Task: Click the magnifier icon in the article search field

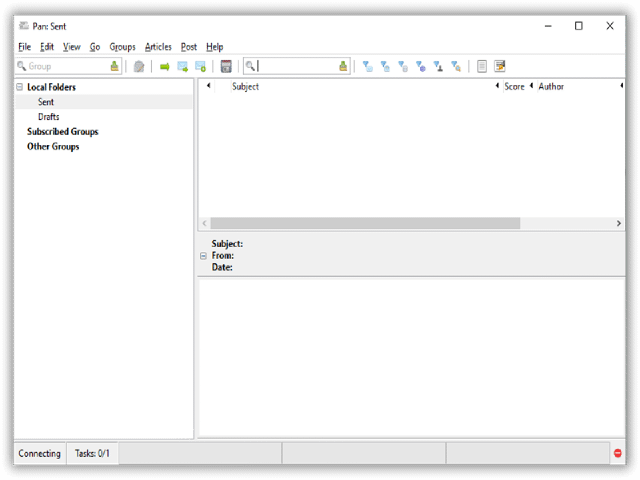Action: point(250,66)
